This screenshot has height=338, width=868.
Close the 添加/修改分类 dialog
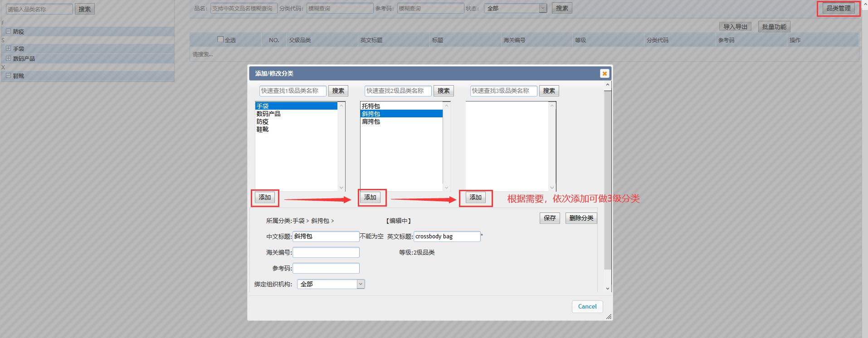604,73
